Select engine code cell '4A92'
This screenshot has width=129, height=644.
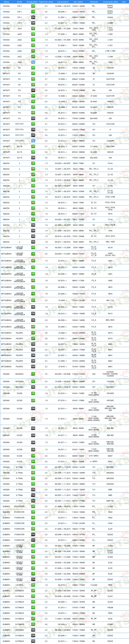point(110,281)
